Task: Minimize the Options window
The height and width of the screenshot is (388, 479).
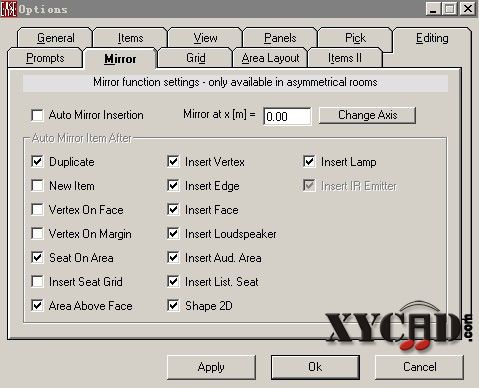Action: [x=433, y=9]
